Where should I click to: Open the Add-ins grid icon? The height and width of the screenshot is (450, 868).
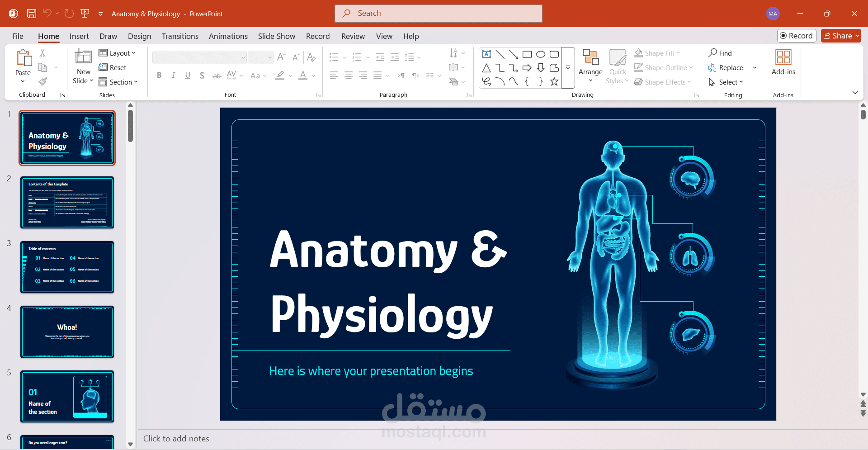coord(783,57)
